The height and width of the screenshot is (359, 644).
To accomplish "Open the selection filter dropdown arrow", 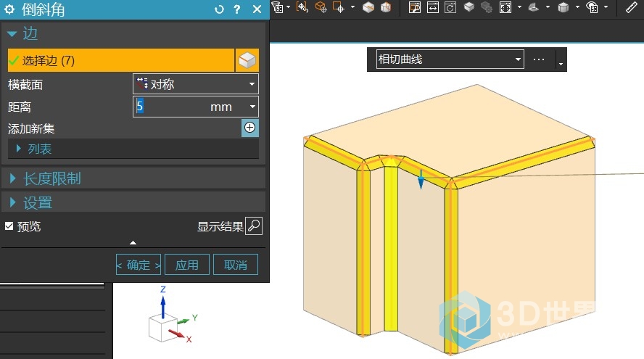I will [x=288, y=7].
